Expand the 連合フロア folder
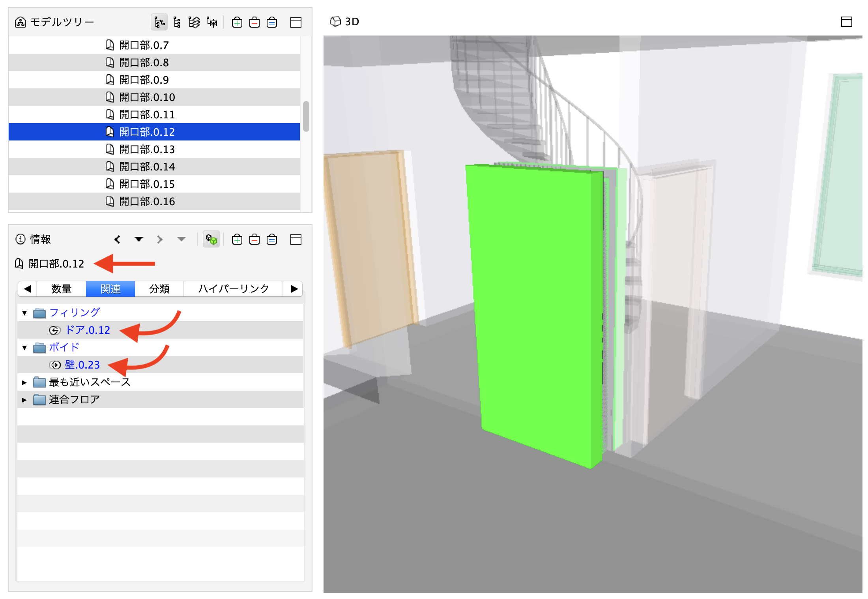Viewport: 868px width, 599px height. click(24, 400)
